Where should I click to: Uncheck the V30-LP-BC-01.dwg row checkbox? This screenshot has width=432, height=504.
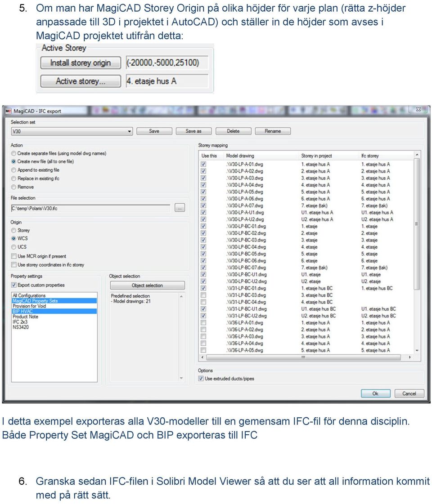(203, 226)
